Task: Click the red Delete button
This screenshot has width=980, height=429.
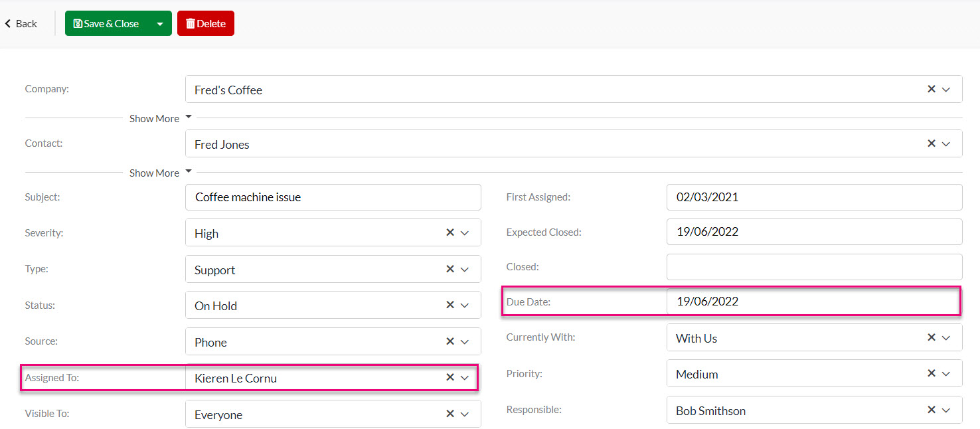Action: [x=206, y=24]
